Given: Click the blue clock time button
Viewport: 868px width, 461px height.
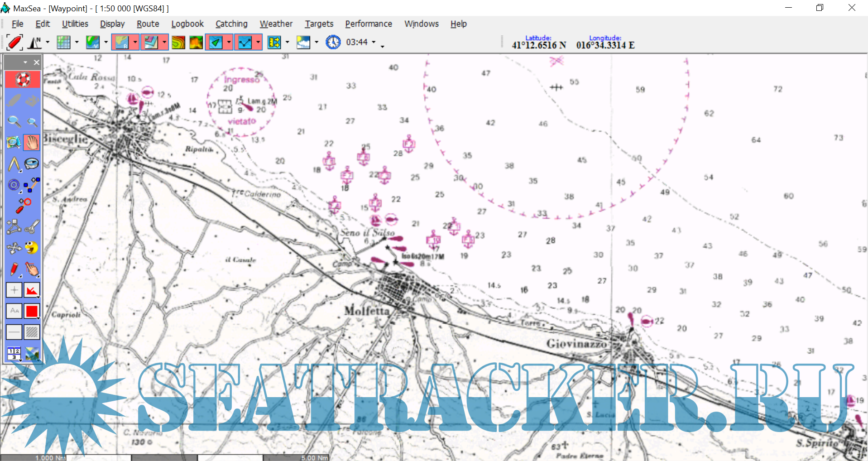Looking at the screenshot, I should 333,43.
